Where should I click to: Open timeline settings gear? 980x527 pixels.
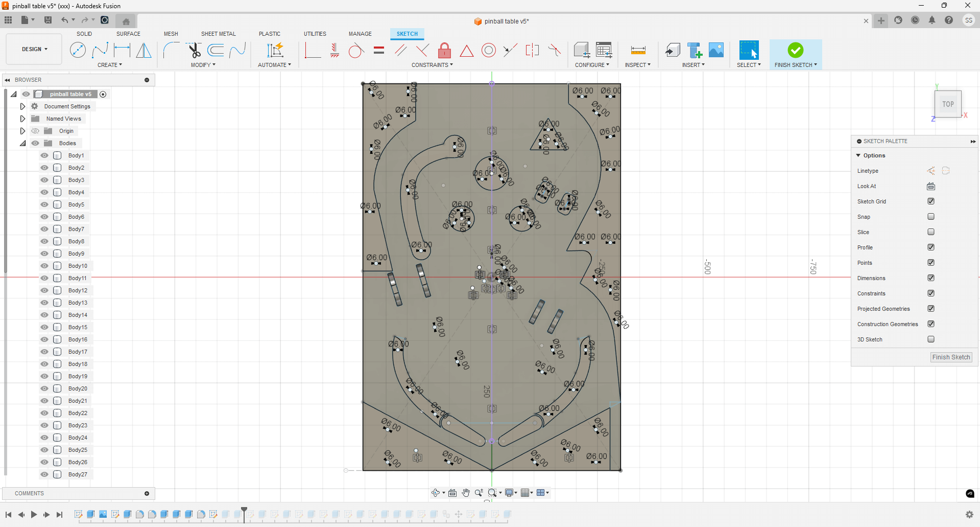969,515
